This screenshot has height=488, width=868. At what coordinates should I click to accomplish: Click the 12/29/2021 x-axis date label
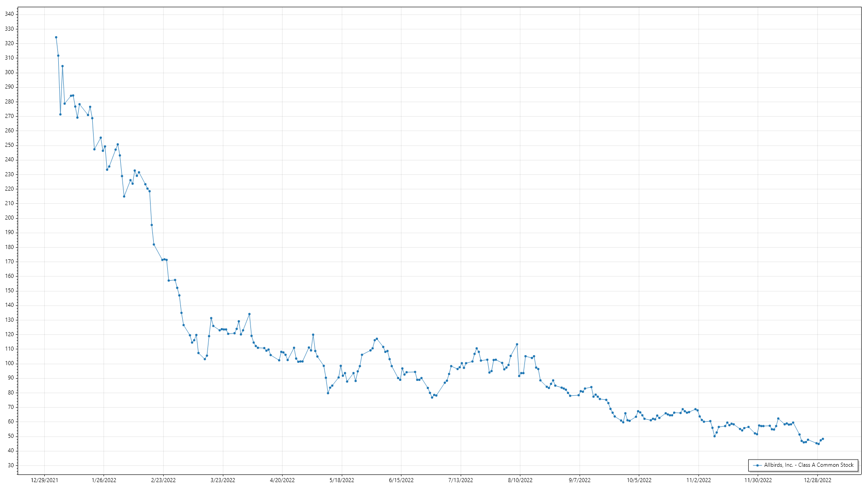(x=44, y=480)
